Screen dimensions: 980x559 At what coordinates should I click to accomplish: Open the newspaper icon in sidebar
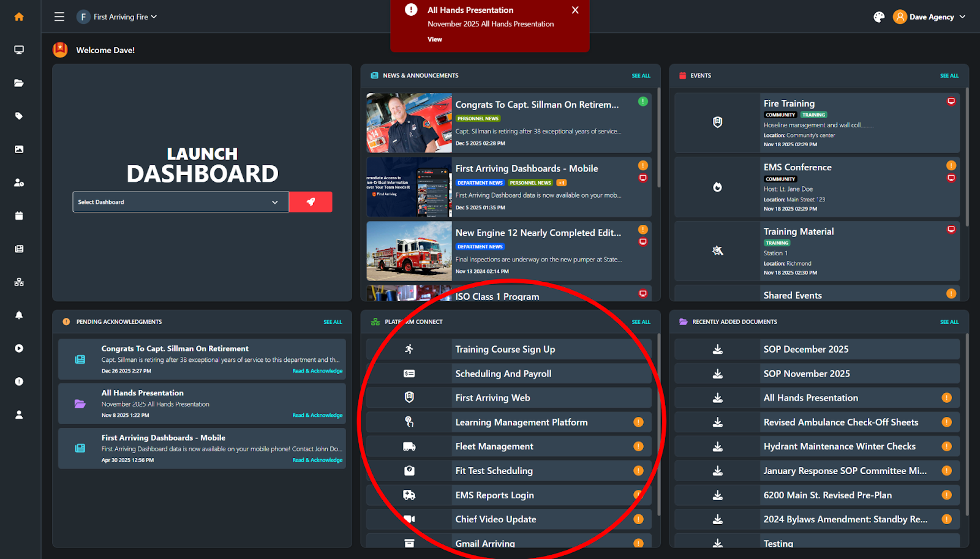pos(19,249)
